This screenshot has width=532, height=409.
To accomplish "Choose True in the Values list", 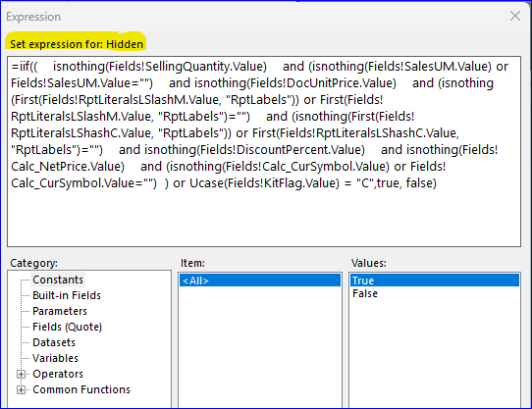I will 434,281.
